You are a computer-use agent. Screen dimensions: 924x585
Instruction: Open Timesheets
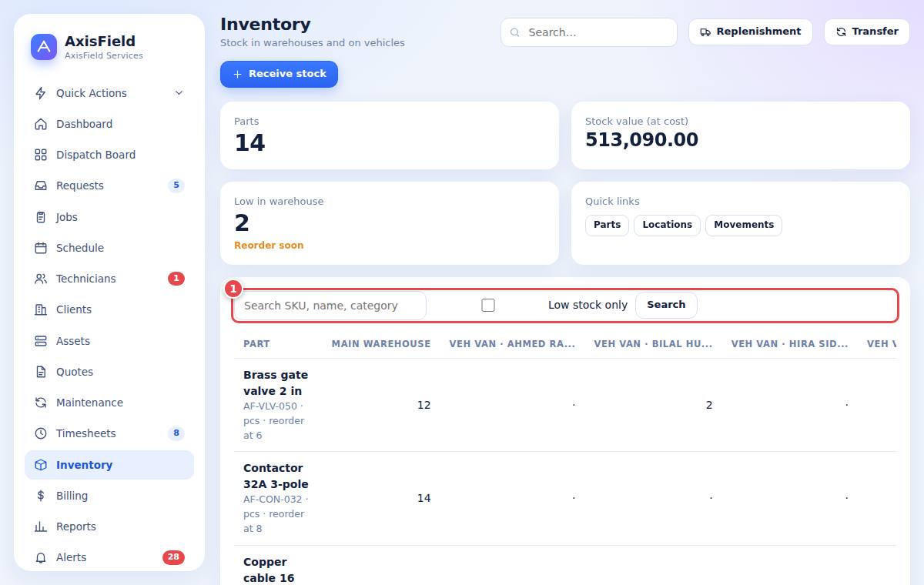pos(109,433)
